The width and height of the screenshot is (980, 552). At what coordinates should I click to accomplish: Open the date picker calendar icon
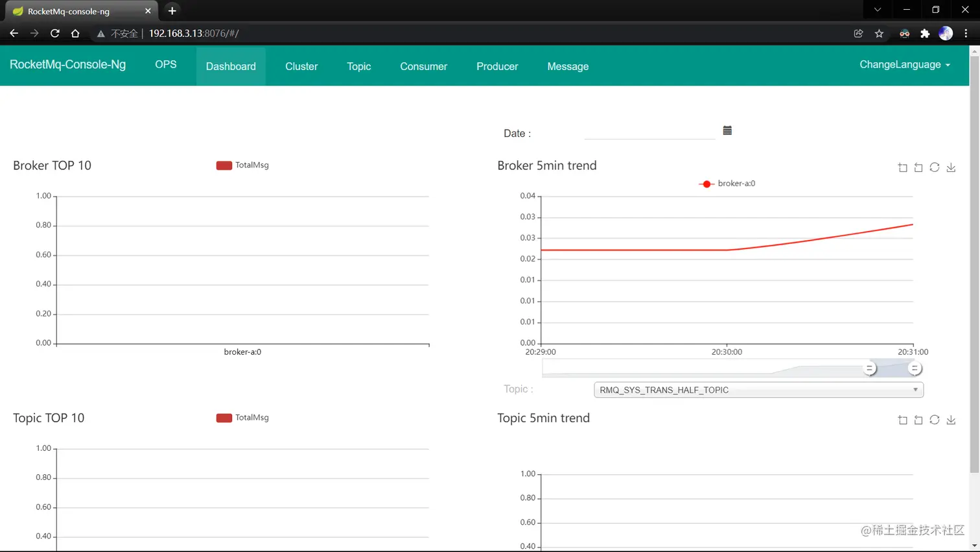click(727, 130)
